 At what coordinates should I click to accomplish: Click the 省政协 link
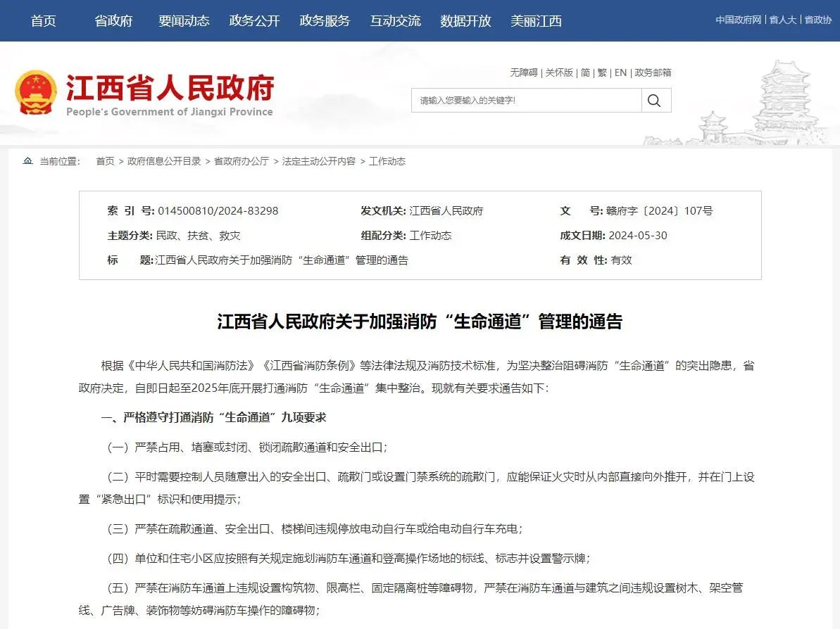(818, 20)
